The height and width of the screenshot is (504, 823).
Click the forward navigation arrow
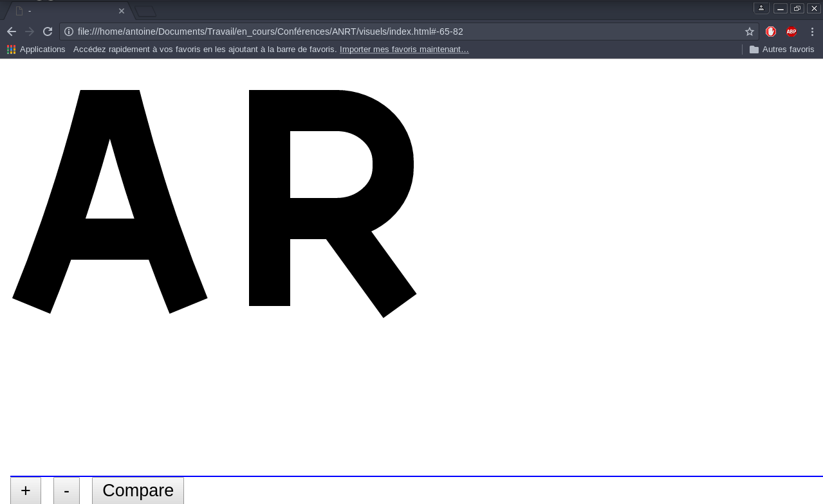coord(30,32)
